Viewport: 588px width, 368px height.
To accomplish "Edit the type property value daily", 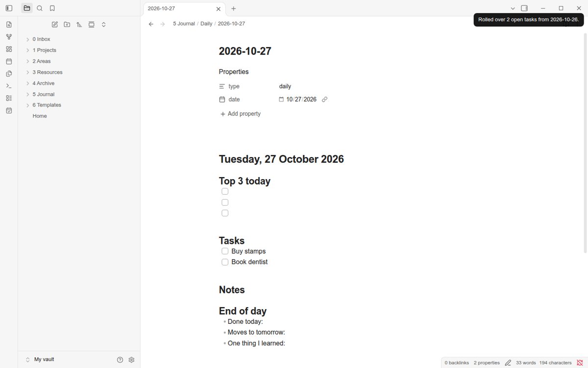I will [x=285, y=86].
